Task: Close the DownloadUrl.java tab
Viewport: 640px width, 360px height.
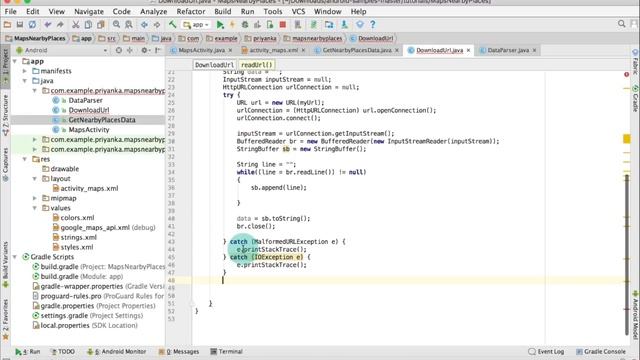Action: tap(469, 50)
